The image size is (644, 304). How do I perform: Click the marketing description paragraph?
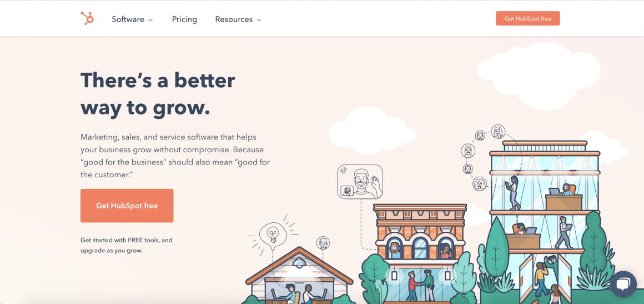[x=175, y=156]
